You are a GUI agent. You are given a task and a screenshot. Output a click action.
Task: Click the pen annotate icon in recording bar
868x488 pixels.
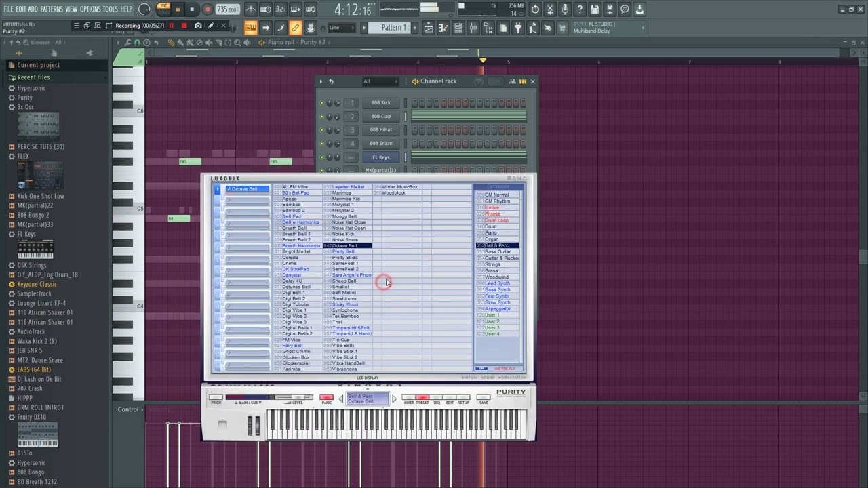pos(211,26)
